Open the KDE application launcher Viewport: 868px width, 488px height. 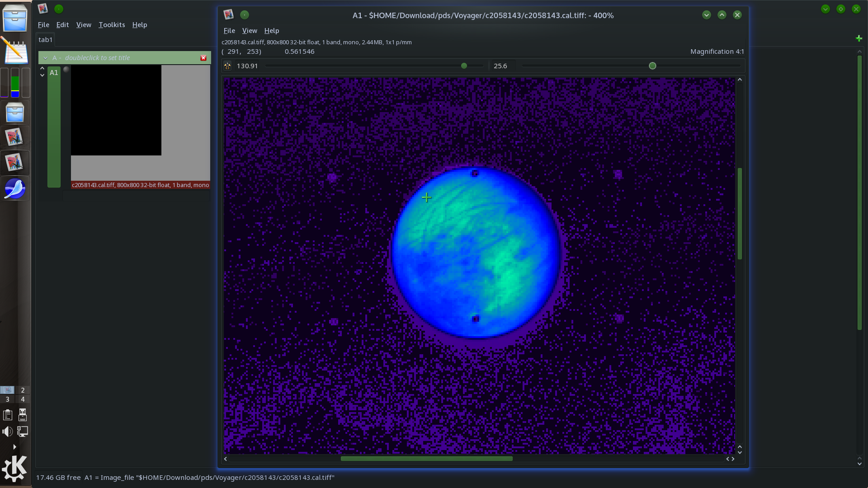14,469
